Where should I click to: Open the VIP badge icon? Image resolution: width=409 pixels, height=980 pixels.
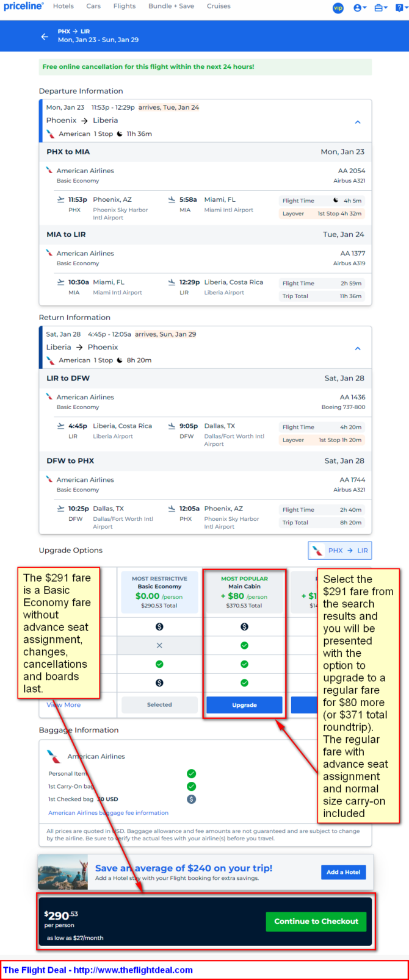pos(338,8)
